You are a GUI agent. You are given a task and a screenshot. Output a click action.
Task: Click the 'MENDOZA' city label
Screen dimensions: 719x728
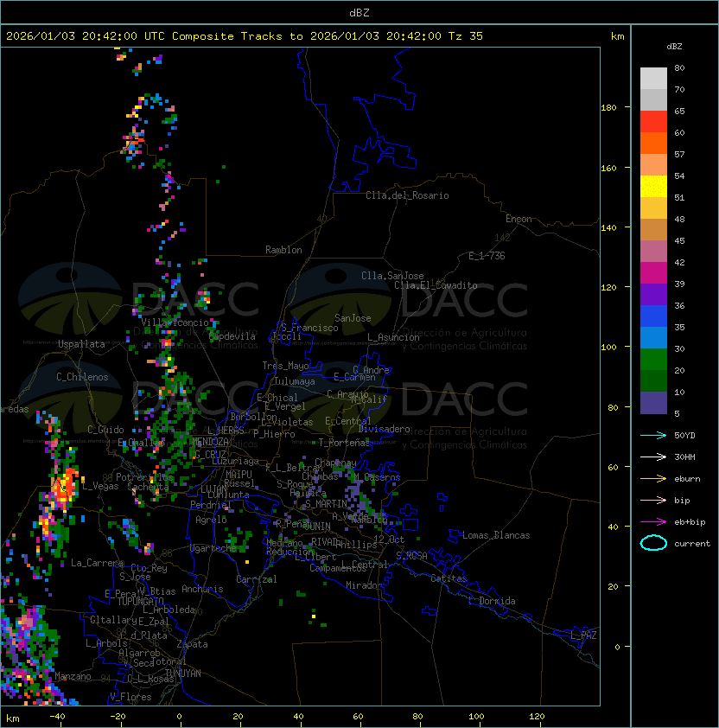(x=210, y=442)
